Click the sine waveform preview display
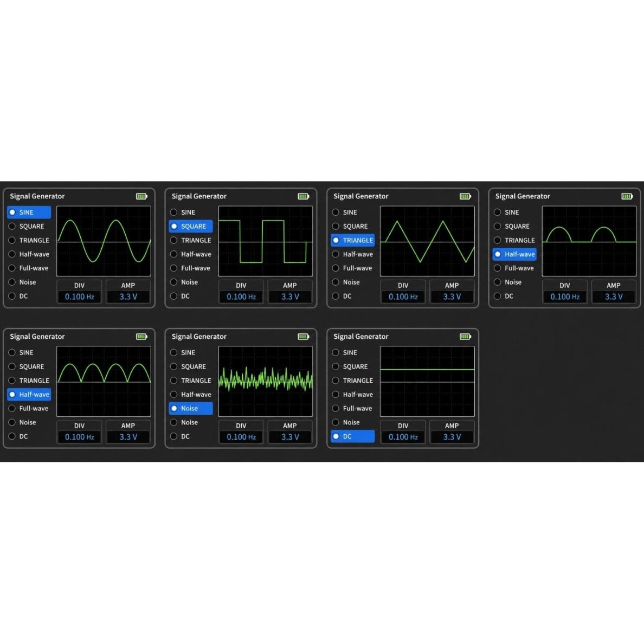The height and width of the screenshot is (644, 644). (x=104, y=242)
